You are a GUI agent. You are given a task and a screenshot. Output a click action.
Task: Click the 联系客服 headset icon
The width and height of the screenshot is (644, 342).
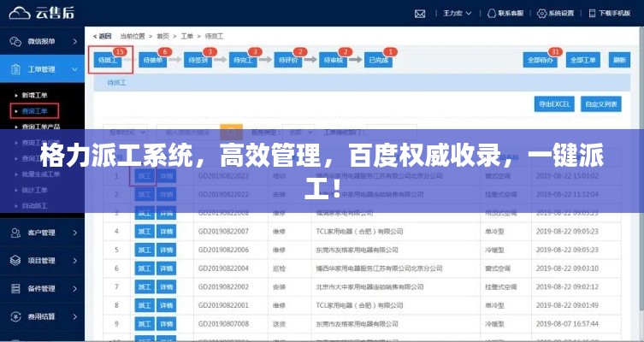coord(491,13)
